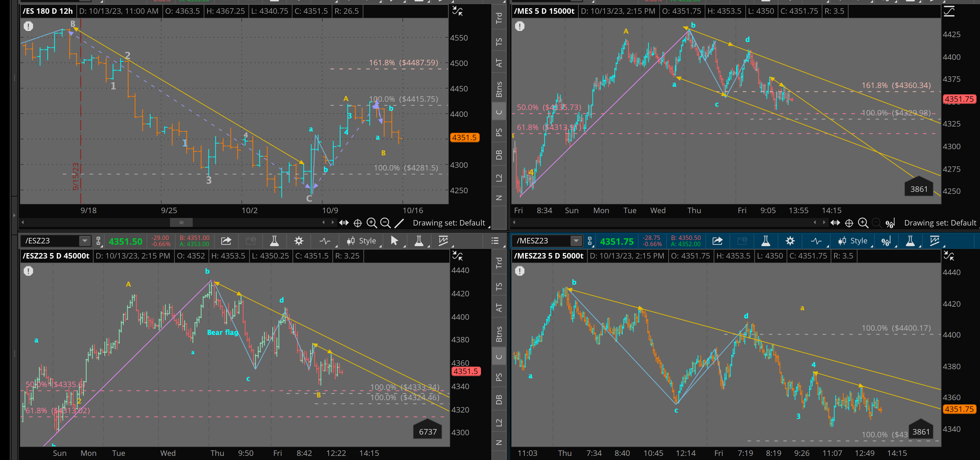Select Fibonacci tool under /MES chart
Screen dimensions: 980x460
pyautogui.click(x=890, y=223)
